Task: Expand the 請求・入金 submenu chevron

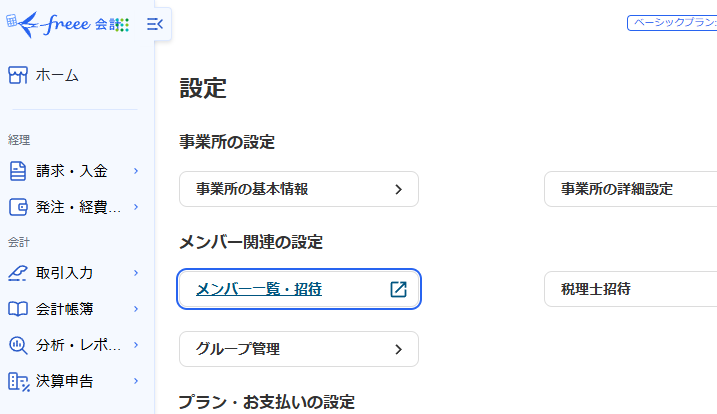Action: tap(136, 171)
